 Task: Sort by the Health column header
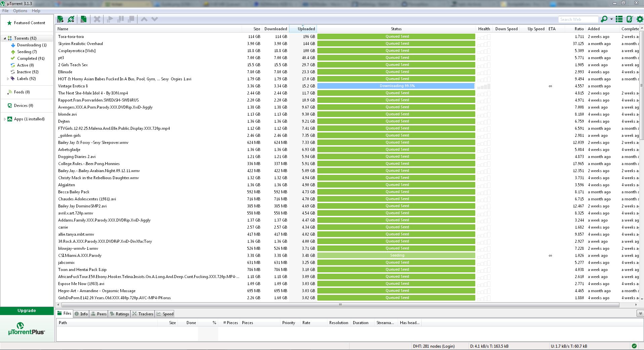(484, 29)
